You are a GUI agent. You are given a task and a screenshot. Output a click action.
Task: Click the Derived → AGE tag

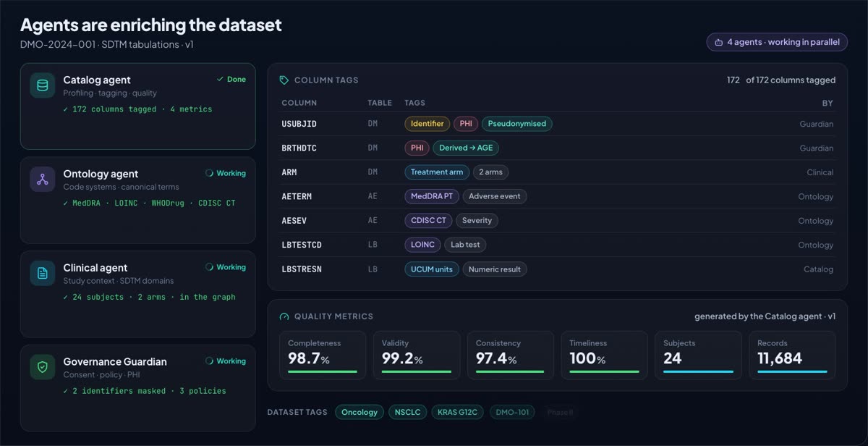coord(466,148)
